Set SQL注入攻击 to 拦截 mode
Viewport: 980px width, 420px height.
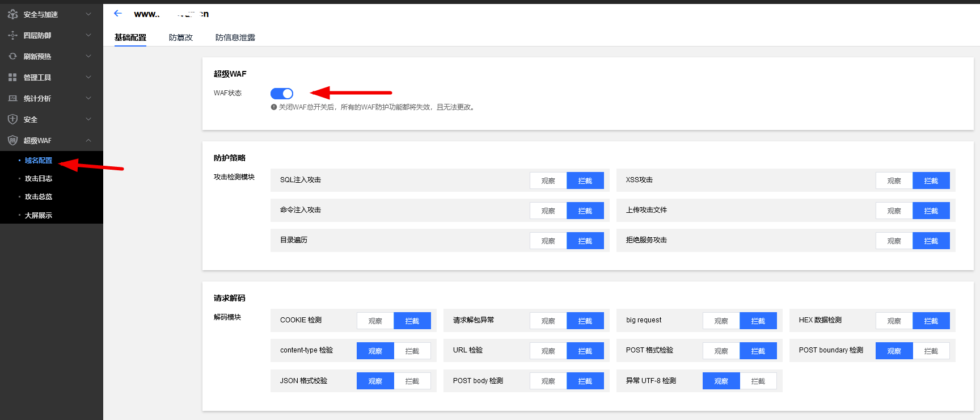(585, 180)
